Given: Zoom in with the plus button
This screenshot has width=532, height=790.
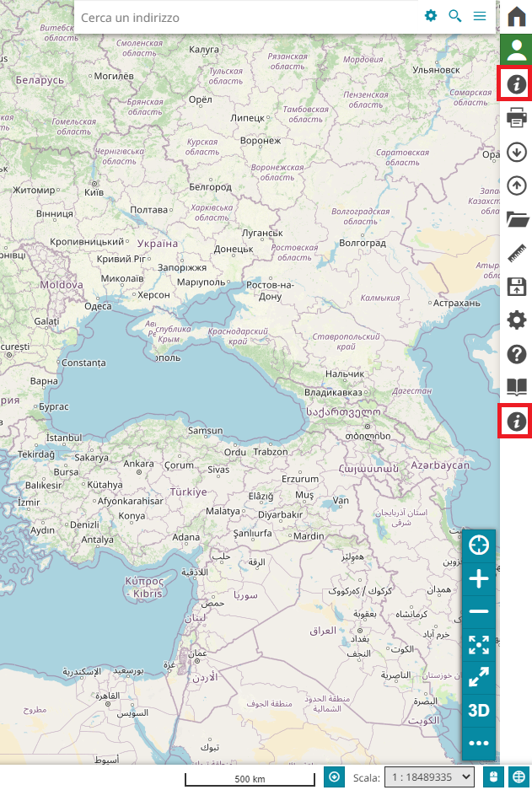Looking at the screenshot, I should tap(479, 579).
